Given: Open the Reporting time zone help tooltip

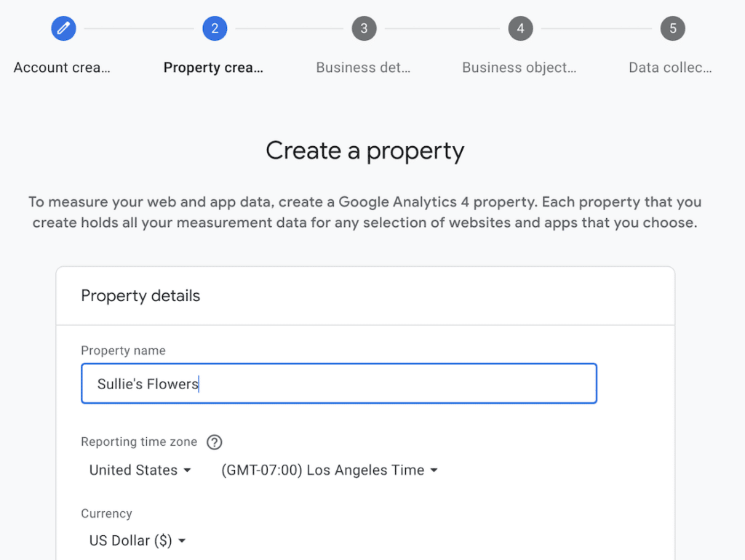Looking at the screenshot, I should (x=215, y=442).
